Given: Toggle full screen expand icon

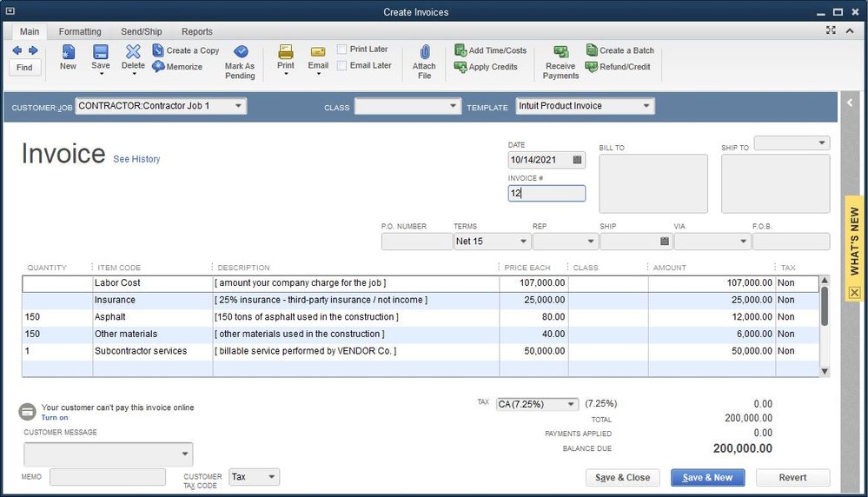Looking at the screenshot, I should pyautogui.click(x=831, y=30).
